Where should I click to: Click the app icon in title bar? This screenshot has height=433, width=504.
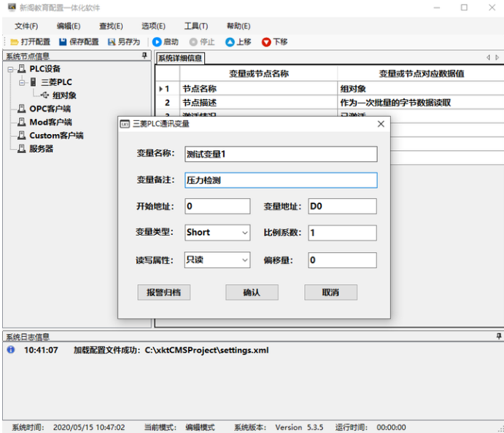[x=12, y=7]
